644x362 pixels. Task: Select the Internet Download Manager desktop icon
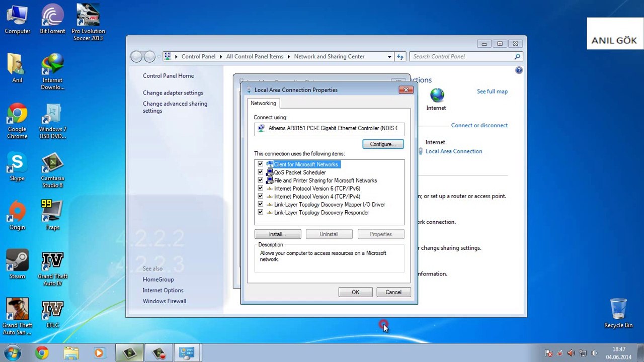(x=52, y=72)
